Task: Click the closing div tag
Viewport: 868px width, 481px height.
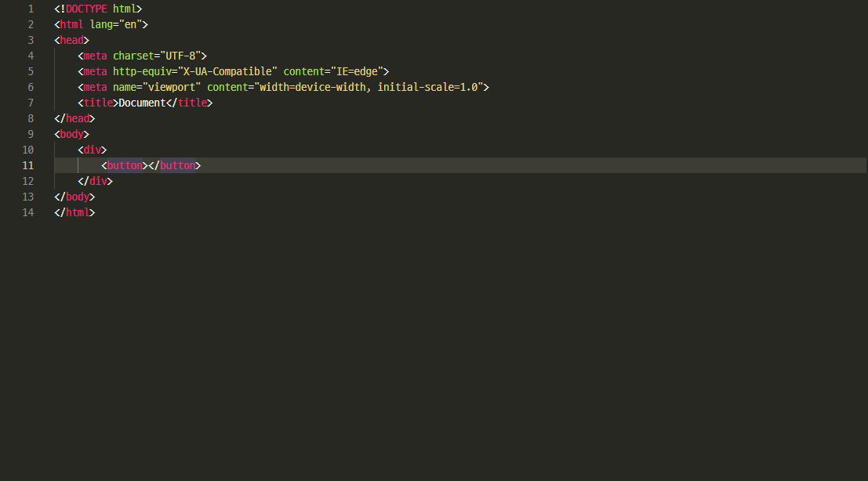Action: [x=95, y=181]
